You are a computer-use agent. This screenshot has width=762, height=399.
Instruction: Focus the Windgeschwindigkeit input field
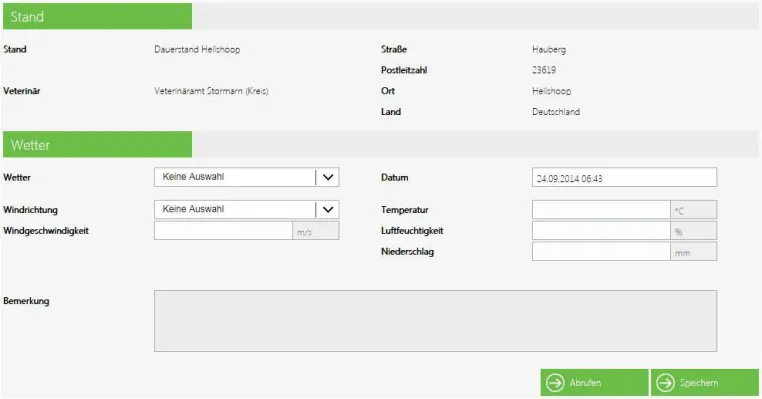223,231
